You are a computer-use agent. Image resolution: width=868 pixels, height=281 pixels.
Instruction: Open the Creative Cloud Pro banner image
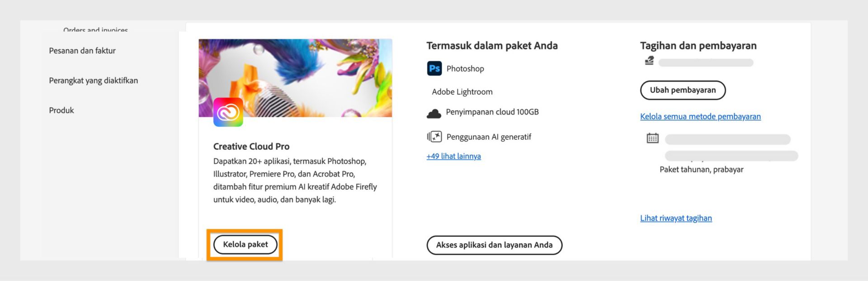tap(295, 77)
